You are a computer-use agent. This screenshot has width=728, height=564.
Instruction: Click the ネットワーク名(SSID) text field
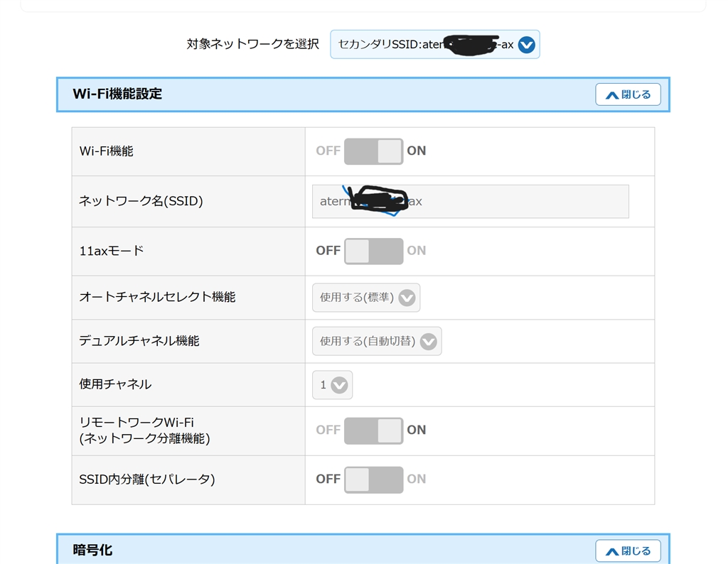coord(470,202)
